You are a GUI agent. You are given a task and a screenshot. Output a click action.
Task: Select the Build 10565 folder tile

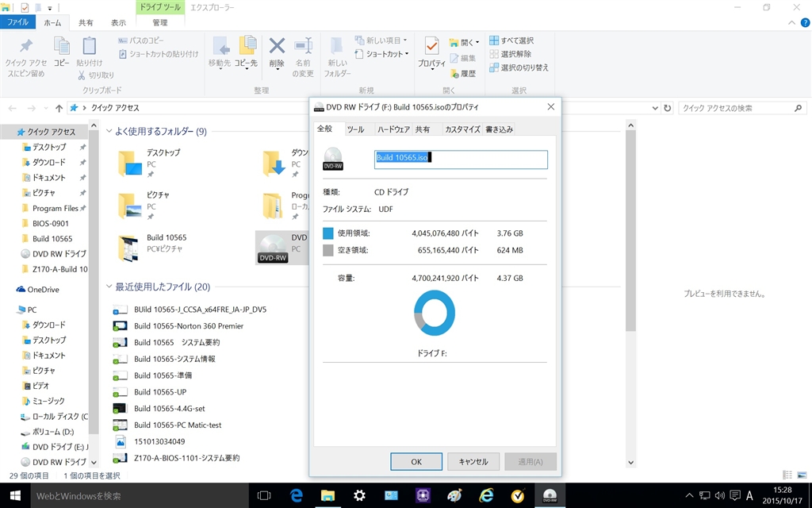click(152, 248)
